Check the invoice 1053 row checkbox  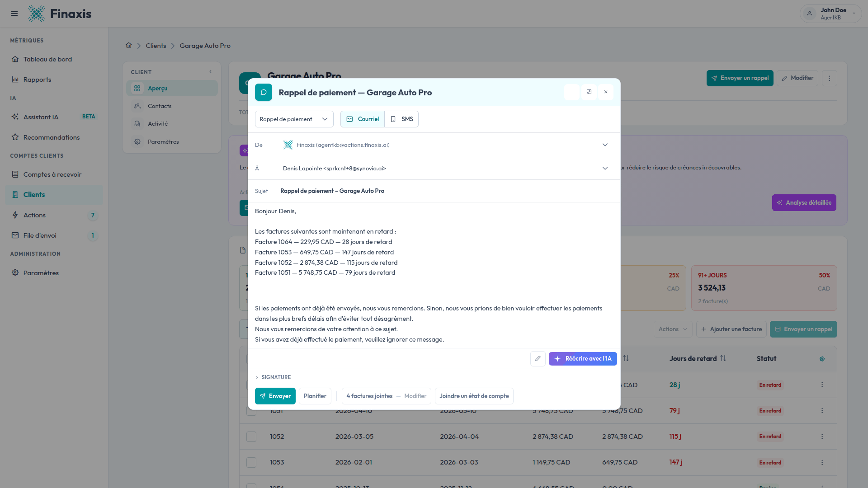coord(251,463)
